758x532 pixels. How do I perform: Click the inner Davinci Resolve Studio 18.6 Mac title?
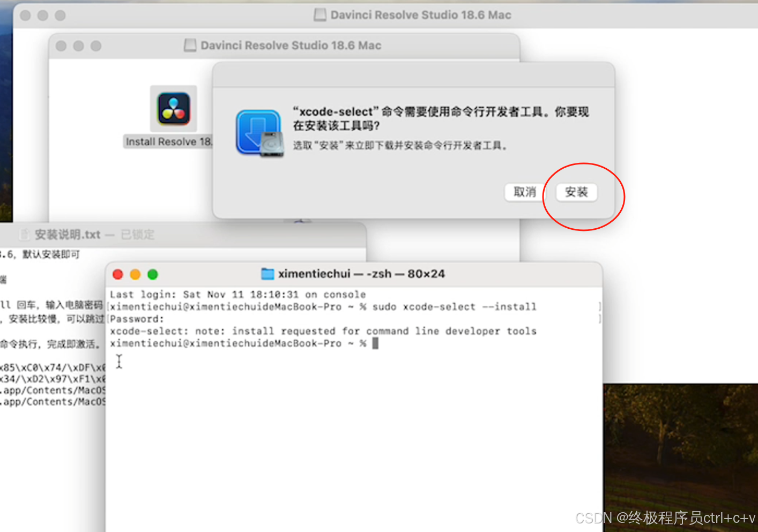point(291,46)
